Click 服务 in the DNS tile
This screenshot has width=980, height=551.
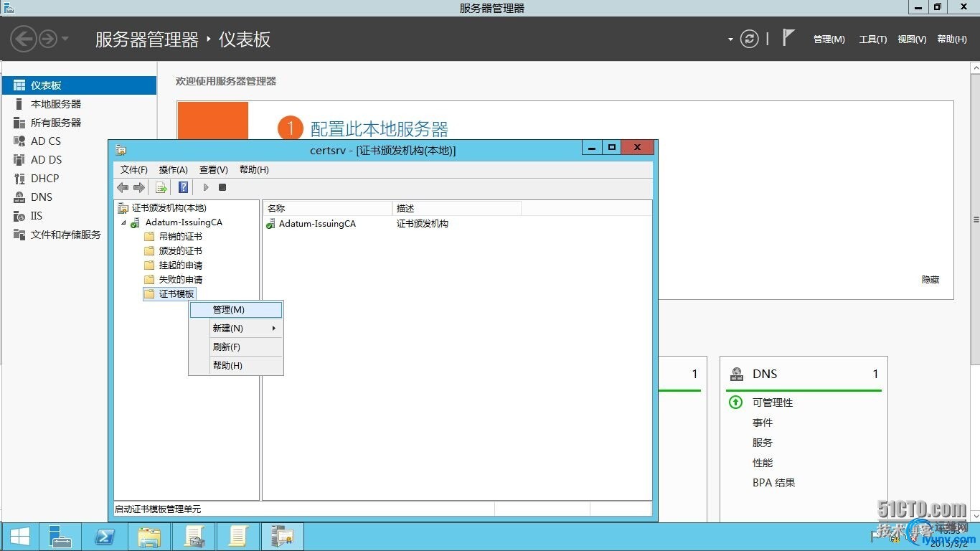coord(763,443)
